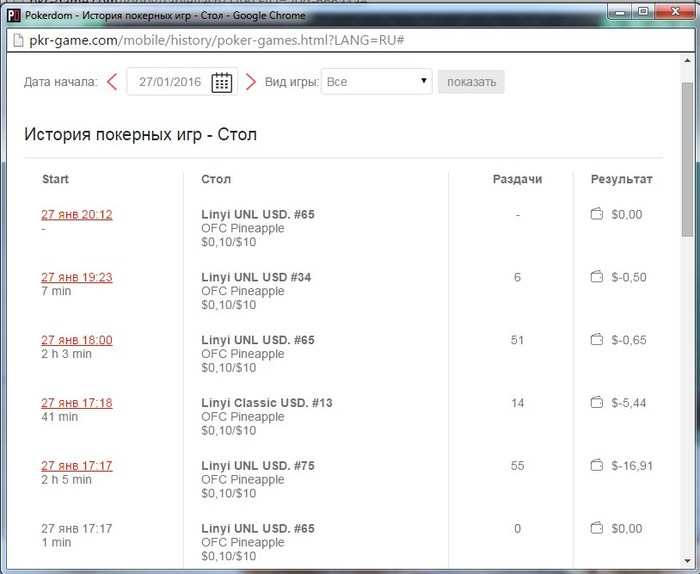
Task: Open session link 27 янв 19:23
Action: (77, 278)
